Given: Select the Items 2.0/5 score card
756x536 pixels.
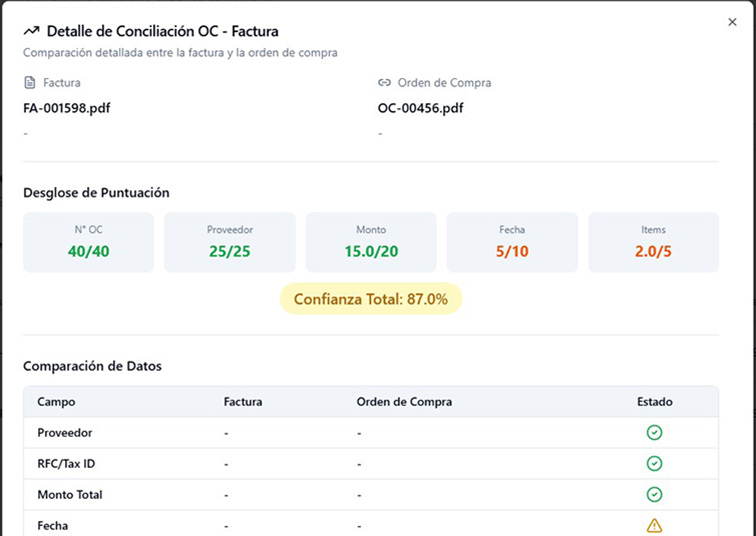Looking at the screenshot, I should (653, 242).
